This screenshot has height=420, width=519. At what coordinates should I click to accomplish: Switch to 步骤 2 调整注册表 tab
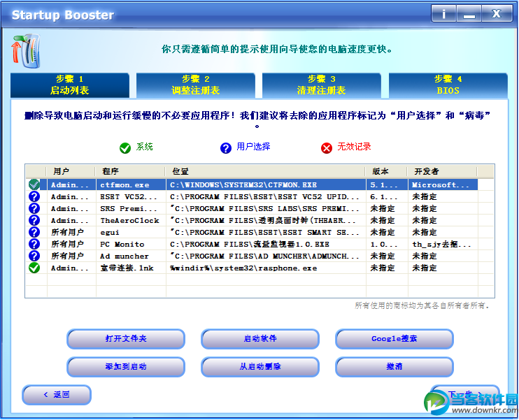point(196,85)
